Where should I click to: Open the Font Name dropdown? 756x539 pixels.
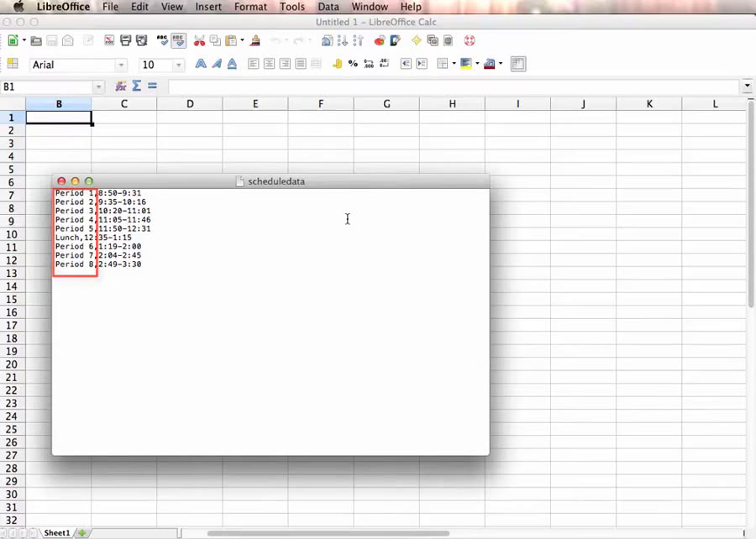(x=121, y=65)
